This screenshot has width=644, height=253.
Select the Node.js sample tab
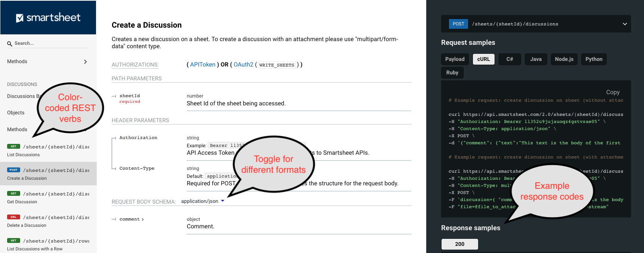click(564, 59)
